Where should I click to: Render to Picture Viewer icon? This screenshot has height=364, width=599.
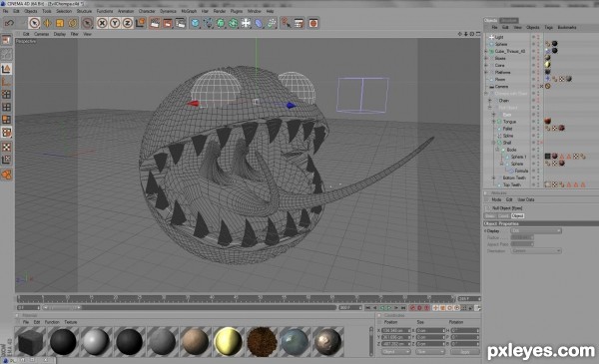(168, 23)
